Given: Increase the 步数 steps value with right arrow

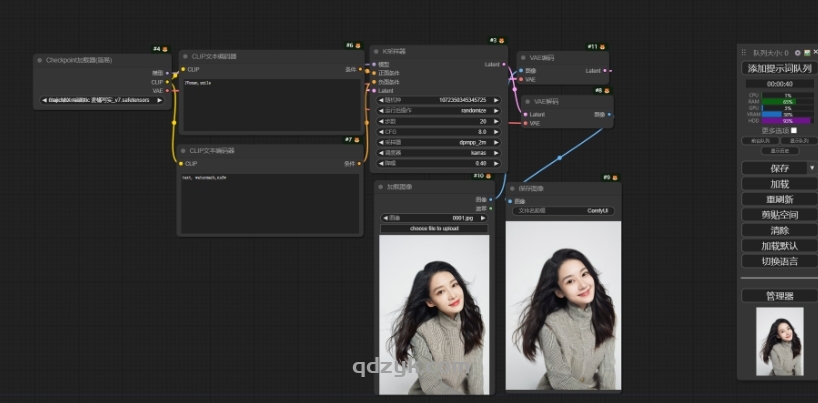Looking at the screenshot, I should pos(497,121).
